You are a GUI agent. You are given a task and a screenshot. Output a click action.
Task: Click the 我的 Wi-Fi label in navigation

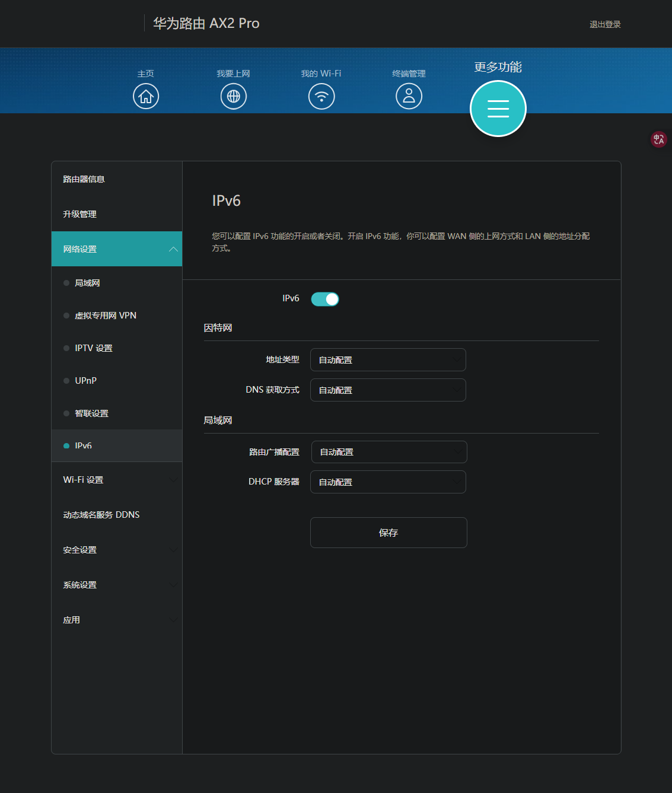pos(321,74)
